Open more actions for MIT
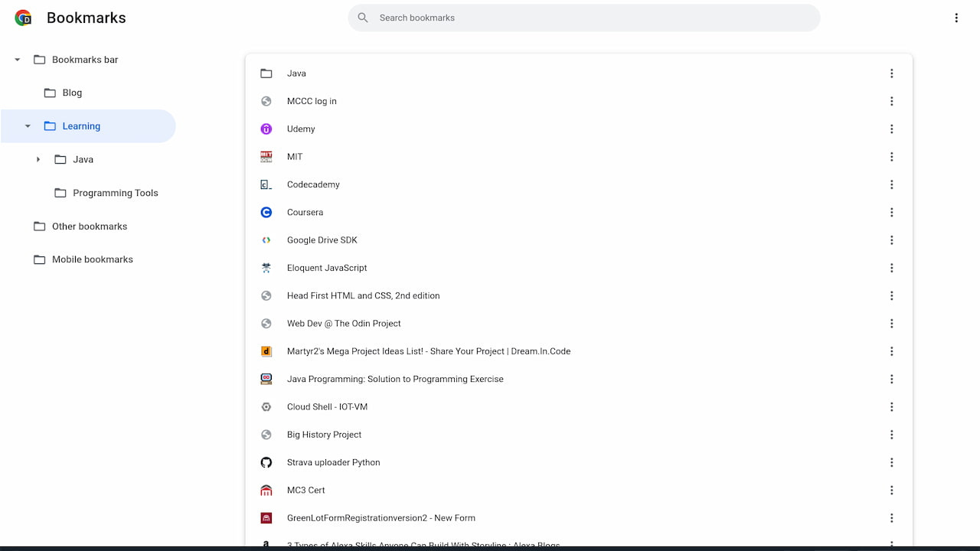 pos(891,157)
